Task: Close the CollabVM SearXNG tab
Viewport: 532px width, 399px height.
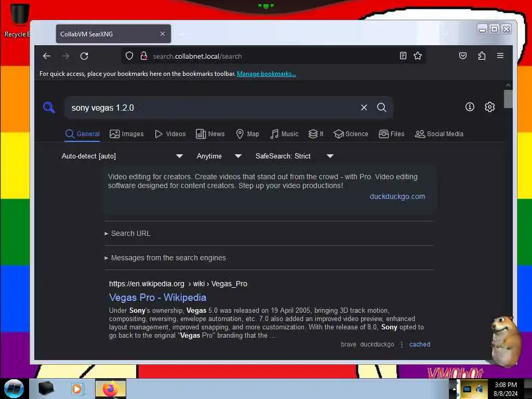Action: point(163,34)
